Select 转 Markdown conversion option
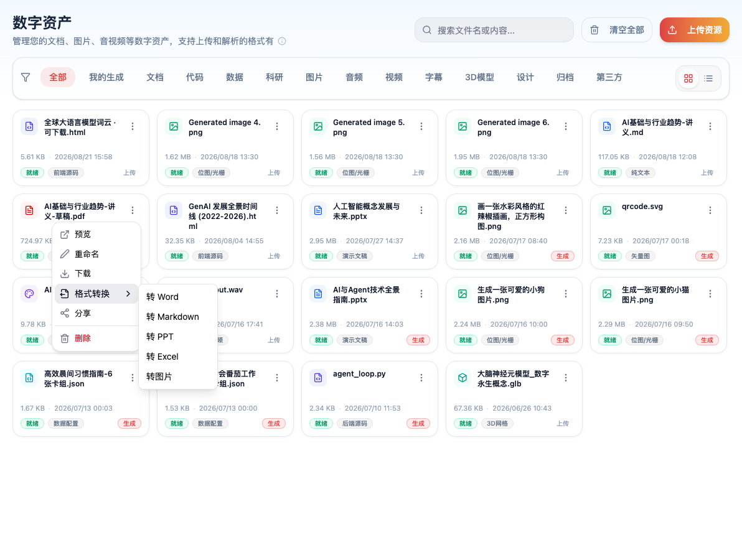742x560 pixels. tap(178, 317)
